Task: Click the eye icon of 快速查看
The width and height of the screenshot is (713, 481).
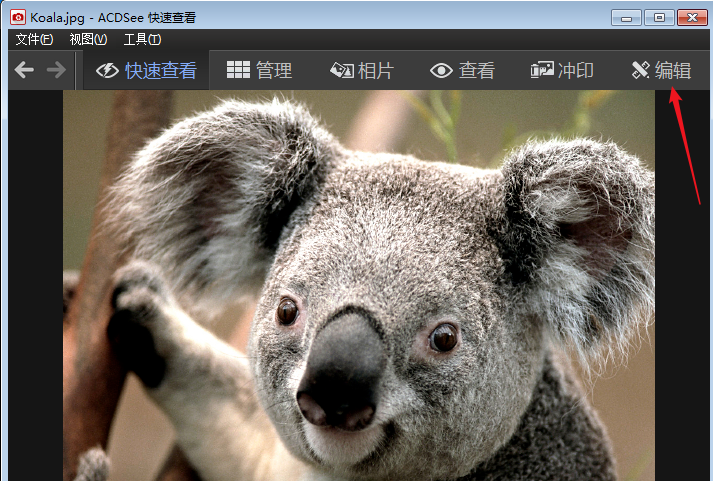Action: click(x=107, y=71)
